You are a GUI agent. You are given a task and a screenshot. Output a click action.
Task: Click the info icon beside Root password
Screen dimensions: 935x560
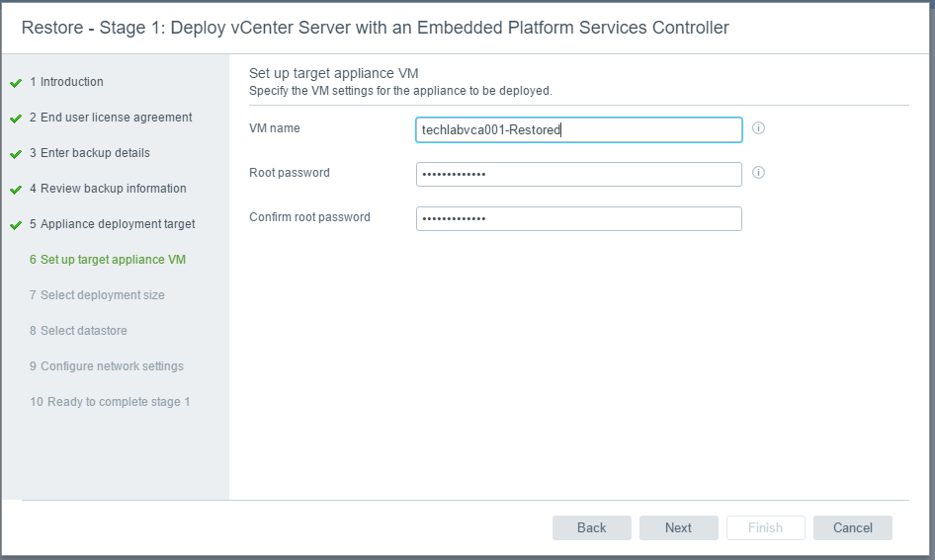(x=758, y=173)
